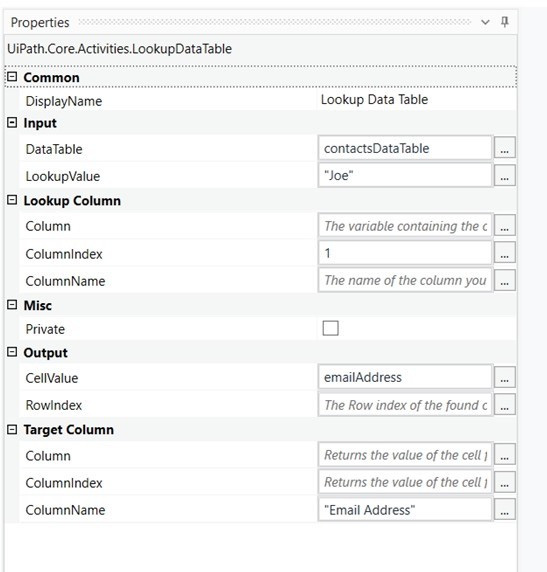Click the CellValue field containing emailAddress
The width and height of the screenshot is (547, 572).
pos(405,377)
